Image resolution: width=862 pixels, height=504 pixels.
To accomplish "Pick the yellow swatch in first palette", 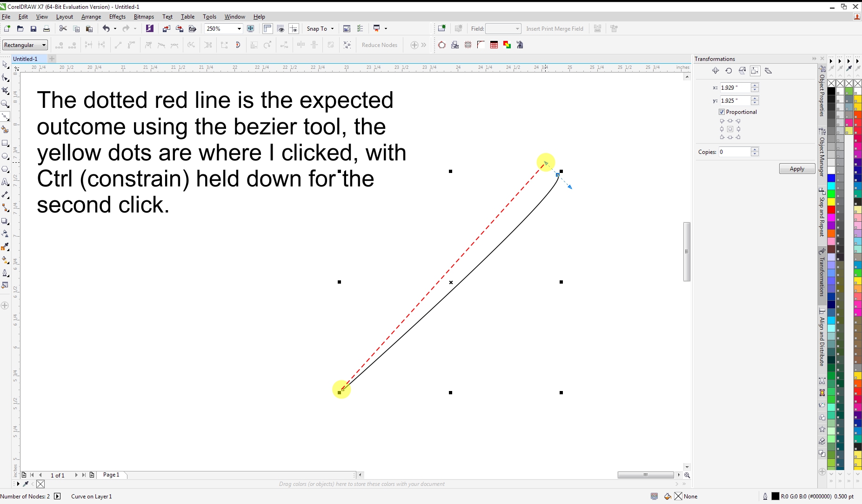I will pos(831,202).
